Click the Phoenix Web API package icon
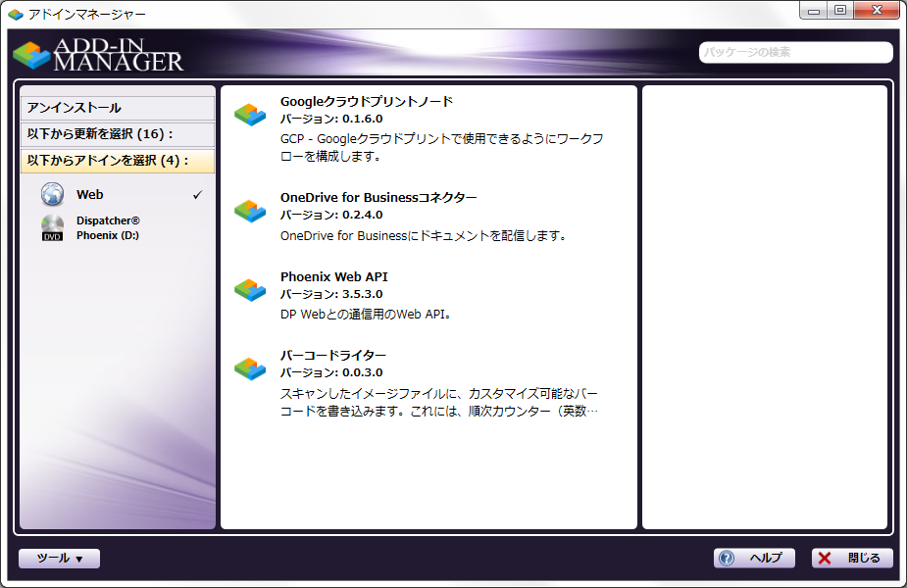The image size is (907, 588). (x=250, y=290)
